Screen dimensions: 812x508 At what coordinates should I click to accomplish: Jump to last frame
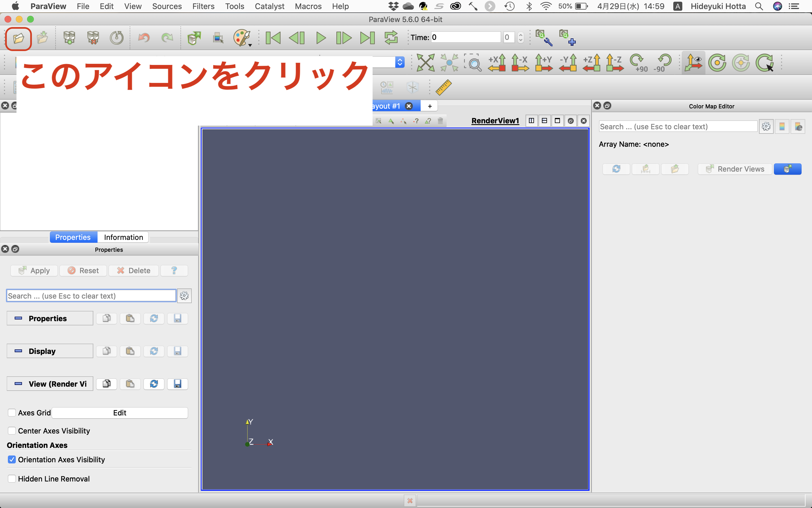[x=367, y=38]
